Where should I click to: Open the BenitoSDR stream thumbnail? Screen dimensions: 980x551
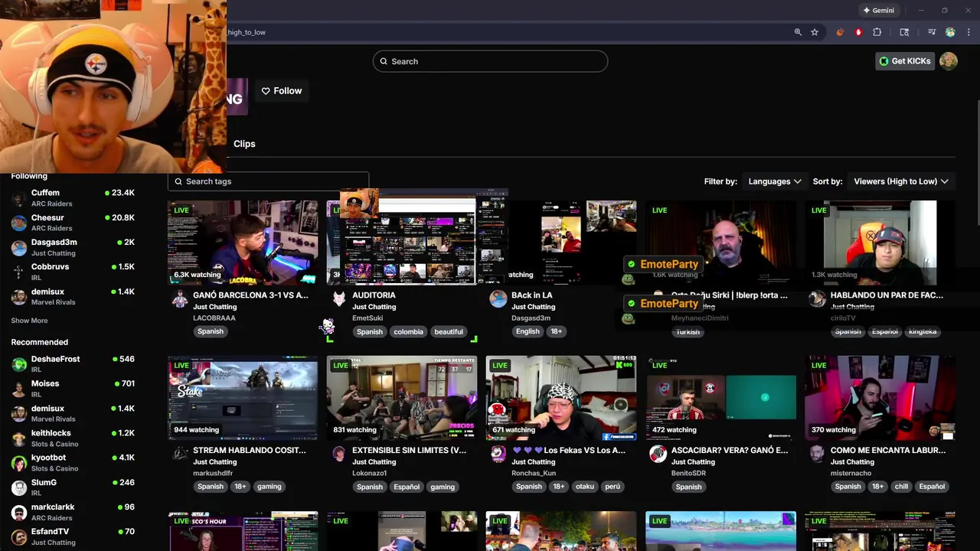pos(720,398)
